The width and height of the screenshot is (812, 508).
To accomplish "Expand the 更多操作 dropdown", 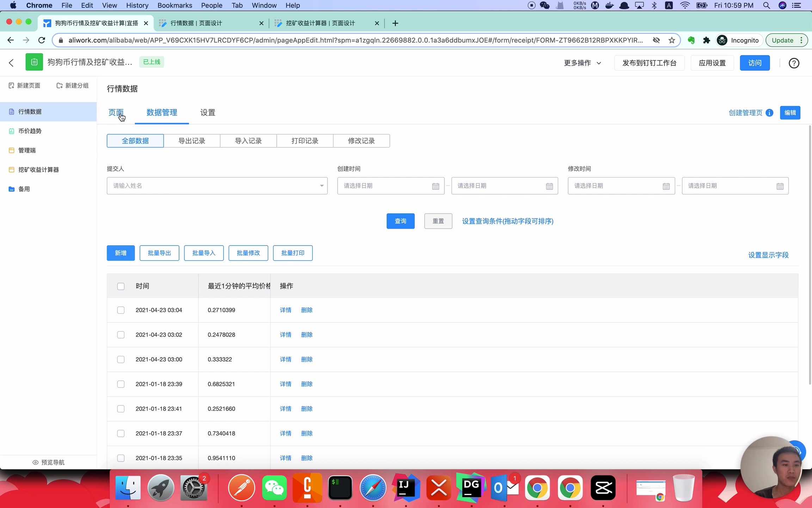I will (582, 63).
